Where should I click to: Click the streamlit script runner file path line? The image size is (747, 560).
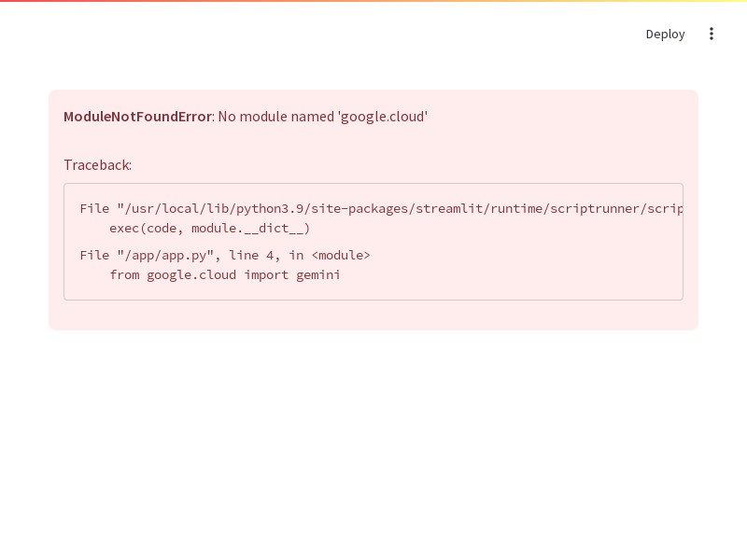click(x=381, y=208)
